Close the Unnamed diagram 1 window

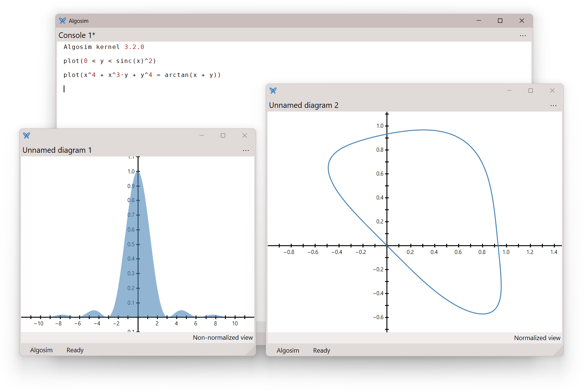pos(245,135)
